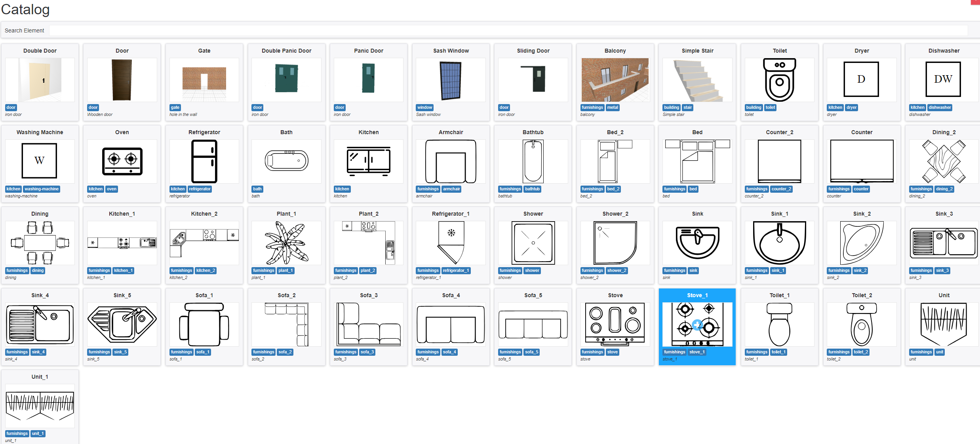Click the 'washing-machine' tag label
The height and width of the screenshot is (444, 980).
pos(42,189)
